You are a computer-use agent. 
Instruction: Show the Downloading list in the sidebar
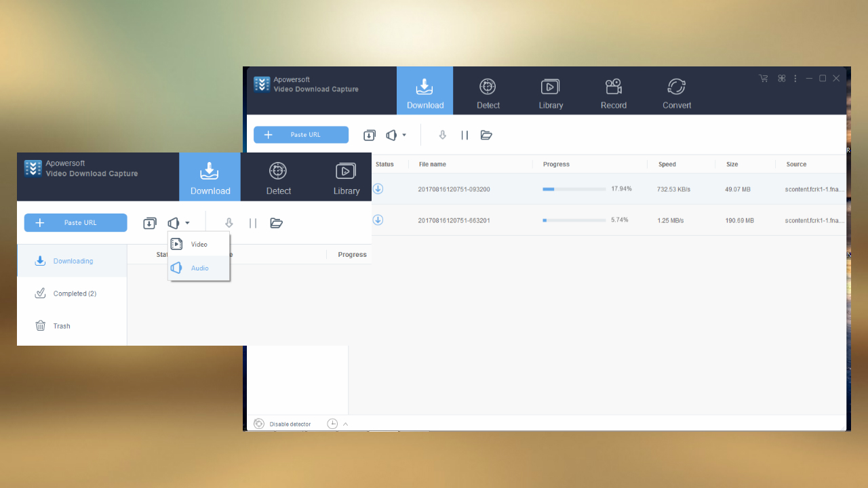(x=72, y=261)
